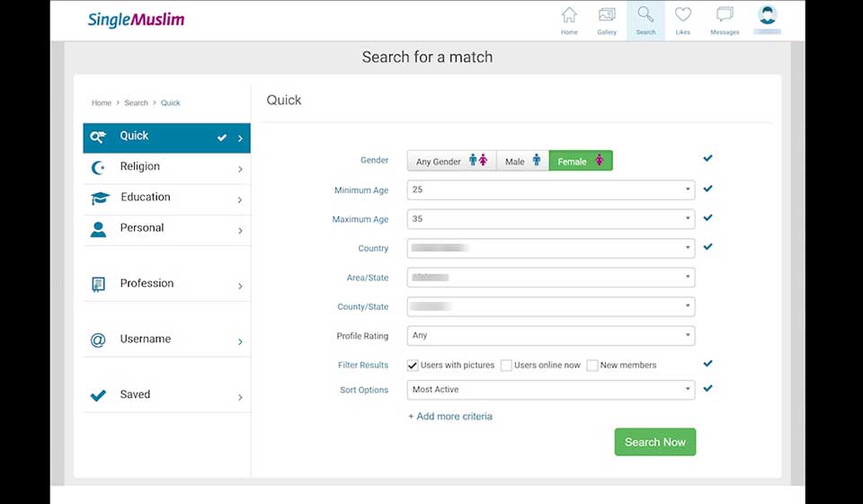Click the profile avatar icon
Image resolution: width=863 pixels, height=504 pixels.
767,15
